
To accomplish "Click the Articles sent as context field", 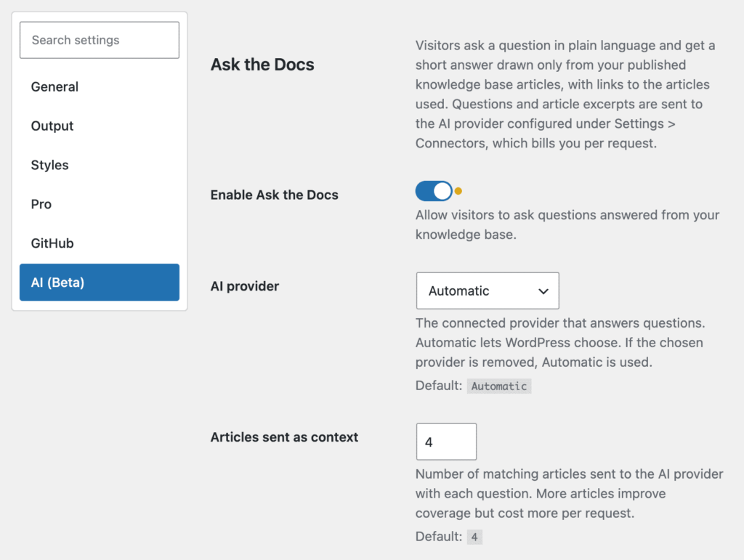I will coord(446,442).
